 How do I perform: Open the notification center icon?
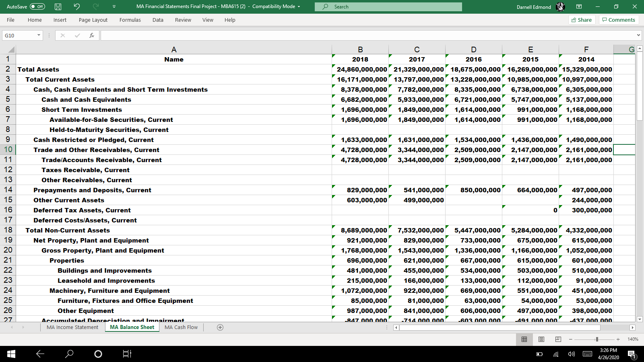click(x=632, y=354)
